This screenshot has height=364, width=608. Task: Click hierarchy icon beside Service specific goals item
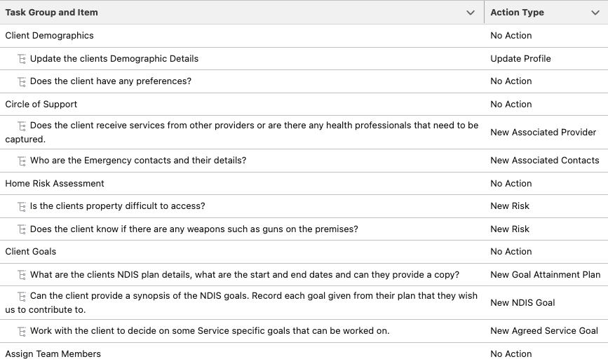coord(22,331)
